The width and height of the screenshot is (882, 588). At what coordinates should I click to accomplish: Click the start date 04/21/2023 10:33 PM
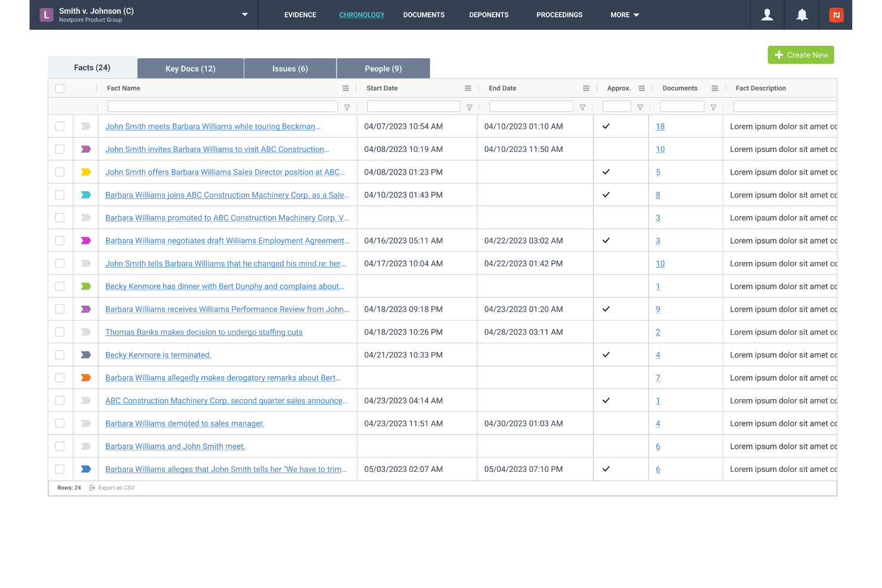403,355
